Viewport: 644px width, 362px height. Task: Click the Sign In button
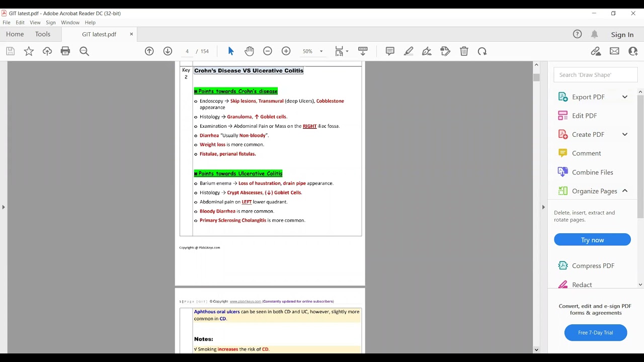point(622,35)
